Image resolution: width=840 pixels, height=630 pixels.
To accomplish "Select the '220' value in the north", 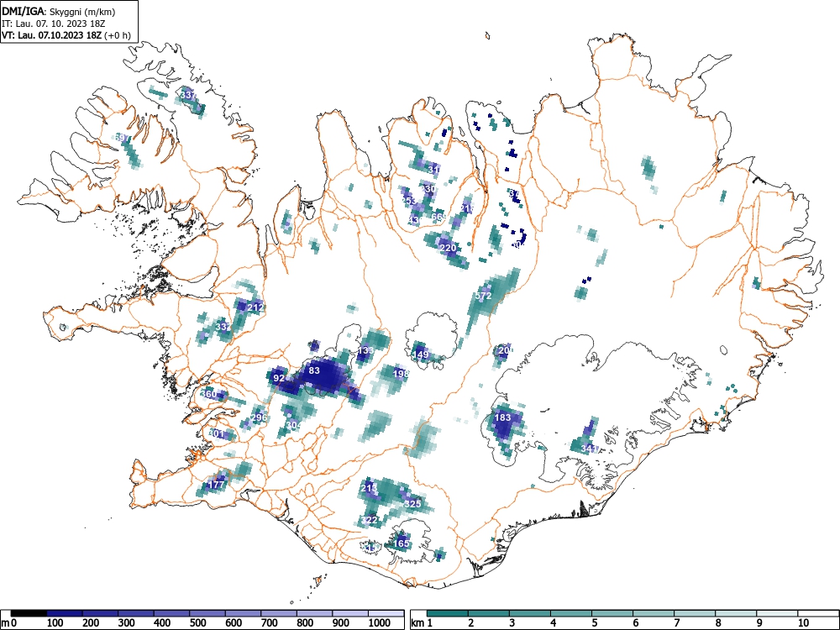I will pyautogui.click(x=448, y=248).
